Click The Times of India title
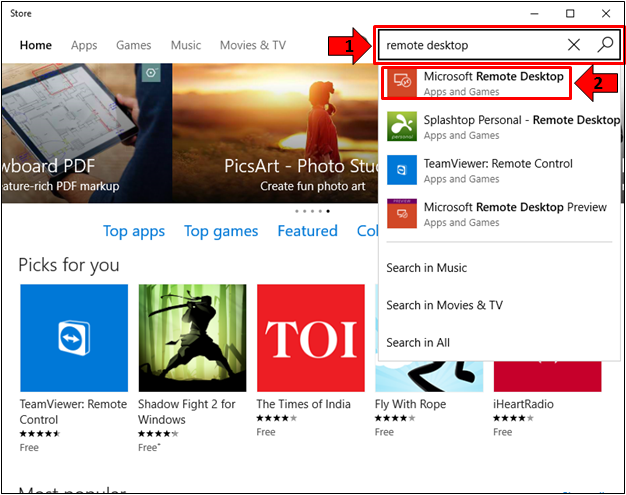Screen dimensions: 626x495 click(303, 404)
